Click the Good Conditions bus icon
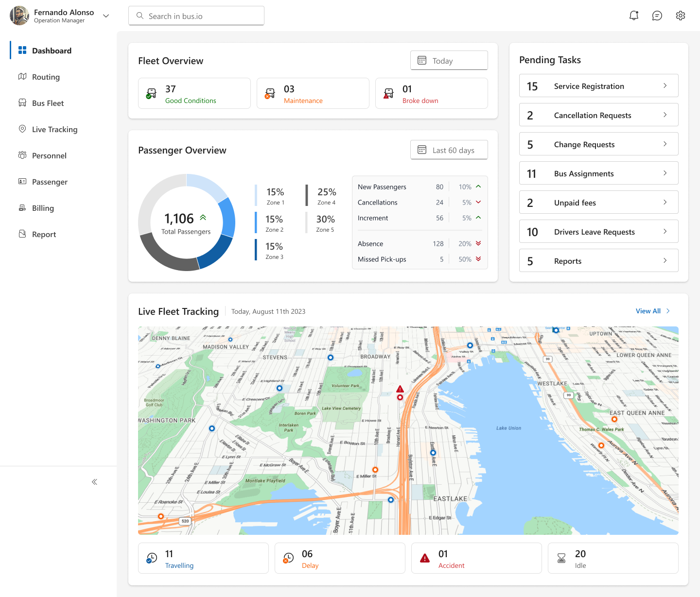Viewport: 700px width, 597px height. (151, 94)
